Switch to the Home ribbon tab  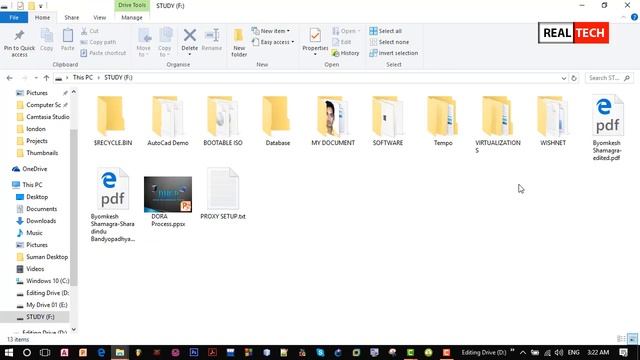42,18
